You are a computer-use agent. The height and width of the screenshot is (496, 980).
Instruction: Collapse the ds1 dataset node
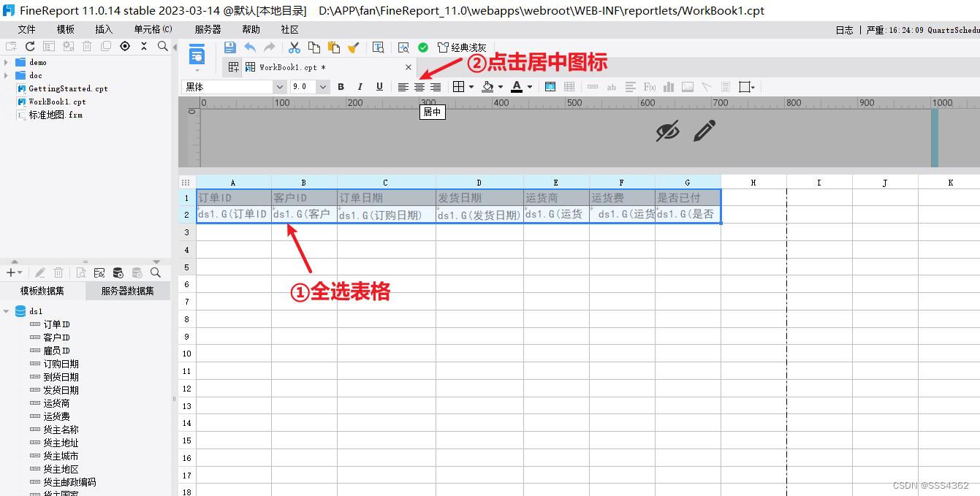pyautogui.click(x=7, y=311)
